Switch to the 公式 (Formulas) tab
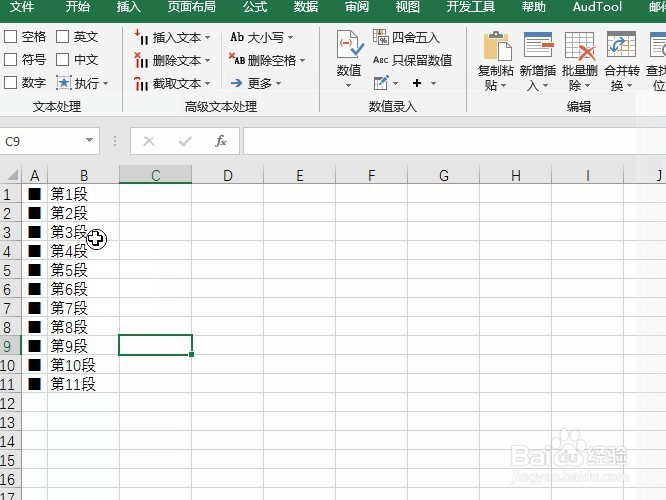Viewport: 666px width, 500px height. click(x=255, y=7)
